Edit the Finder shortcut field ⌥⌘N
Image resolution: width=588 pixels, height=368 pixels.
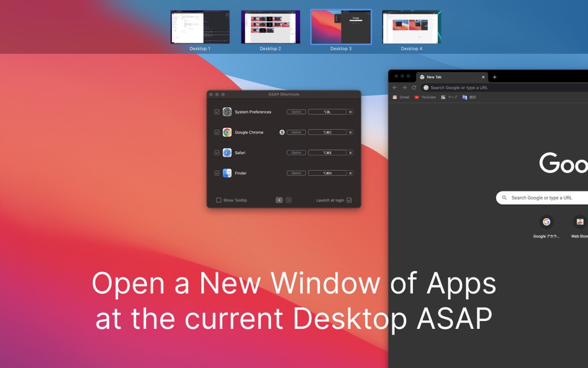click(327, 173)
